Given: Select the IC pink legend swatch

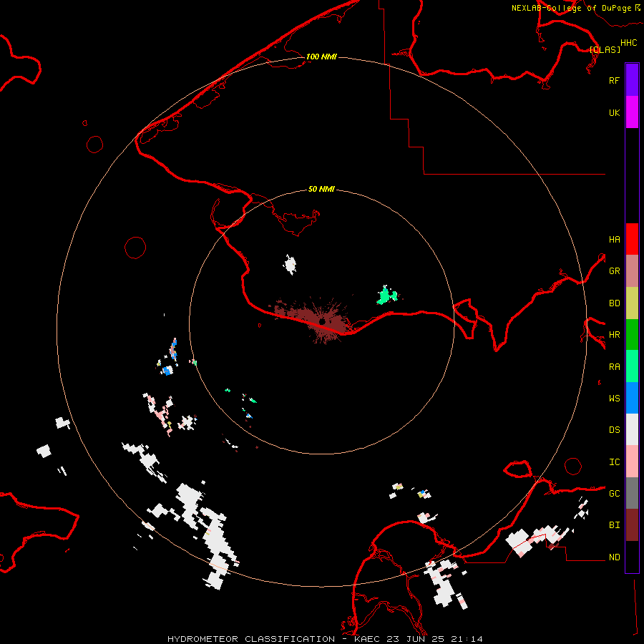Looking at the screenshot, I should coord(632,462).
